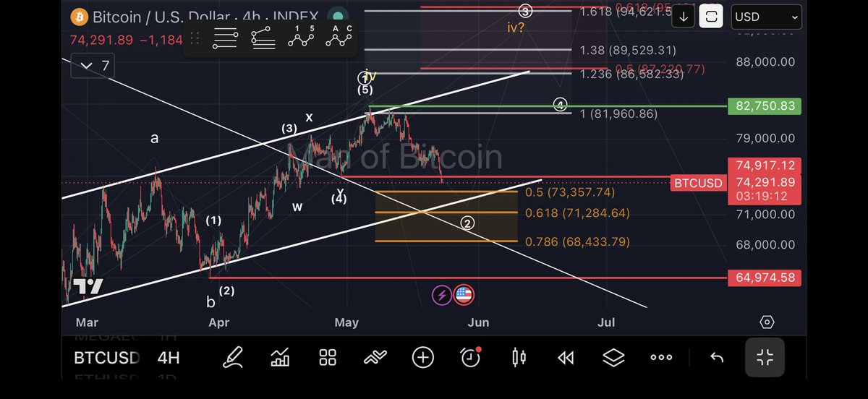This screenshot has width=868, height=399.
Task: Tap the replay rewind icon
Action: 566,357
